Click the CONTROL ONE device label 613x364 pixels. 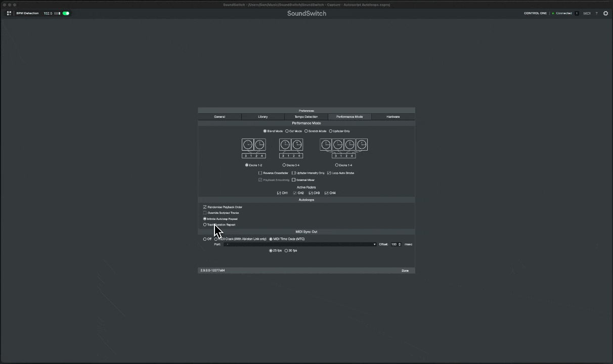pos(535,13)
